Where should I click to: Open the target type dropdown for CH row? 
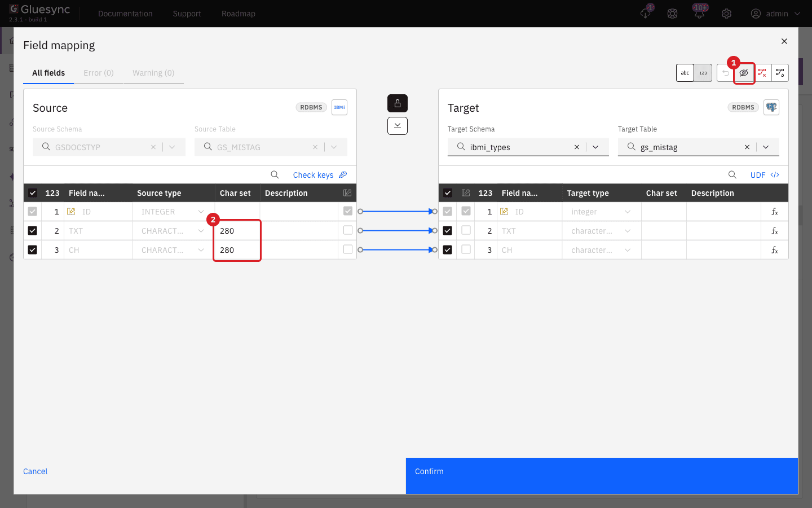click(x=628, y=250)
